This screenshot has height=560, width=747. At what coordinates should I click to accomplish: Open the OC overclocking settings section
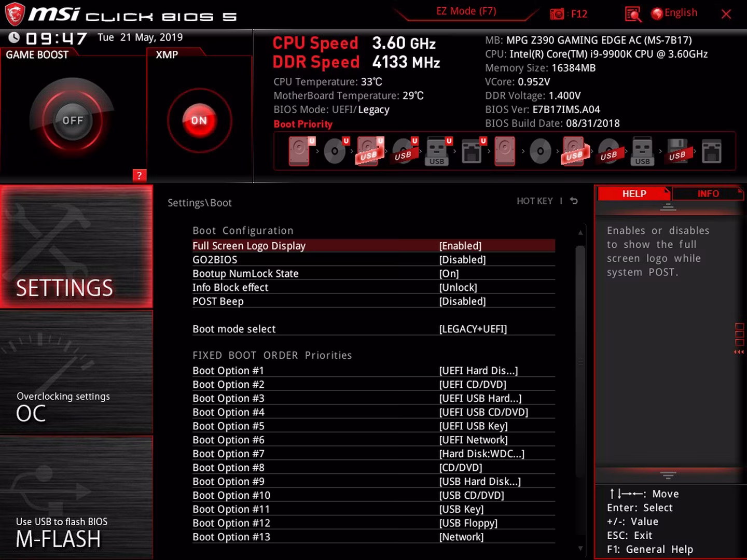click(76, 372)
